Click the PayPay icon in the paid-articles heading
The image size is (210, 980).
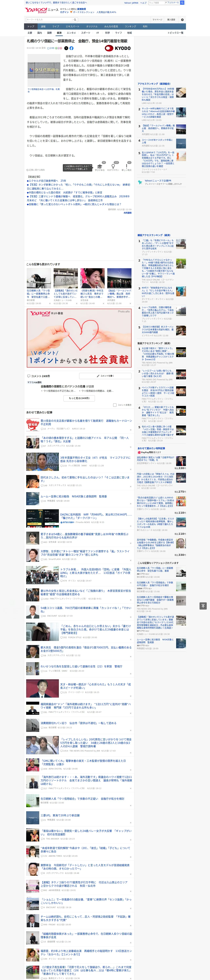(x=139, y=452)
